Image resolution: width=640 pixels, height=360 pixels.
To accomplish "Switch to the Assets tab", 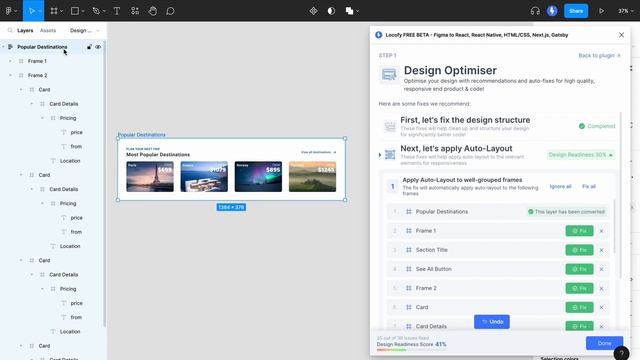I will (x=48, y=31).
